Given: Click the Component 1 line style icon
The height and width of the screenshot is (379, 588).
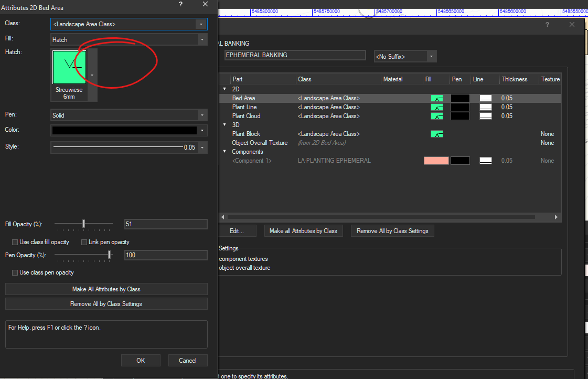Looking at the screenshot, I should coord(485,161).
